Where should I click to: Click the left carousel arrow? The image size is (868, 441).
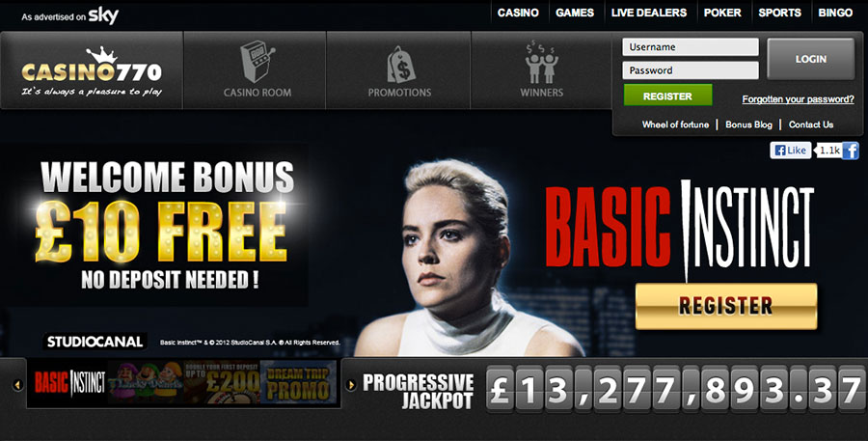tap(17, 384)
